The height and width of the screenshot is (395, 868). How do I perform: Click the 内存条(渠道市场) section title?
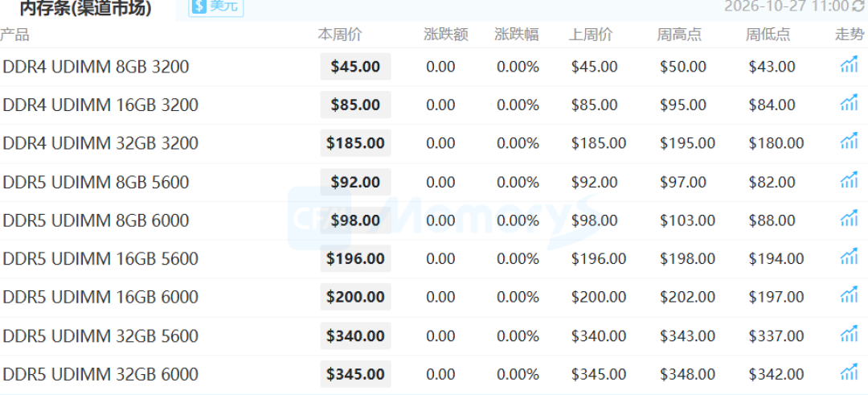[x=85, y=7]
